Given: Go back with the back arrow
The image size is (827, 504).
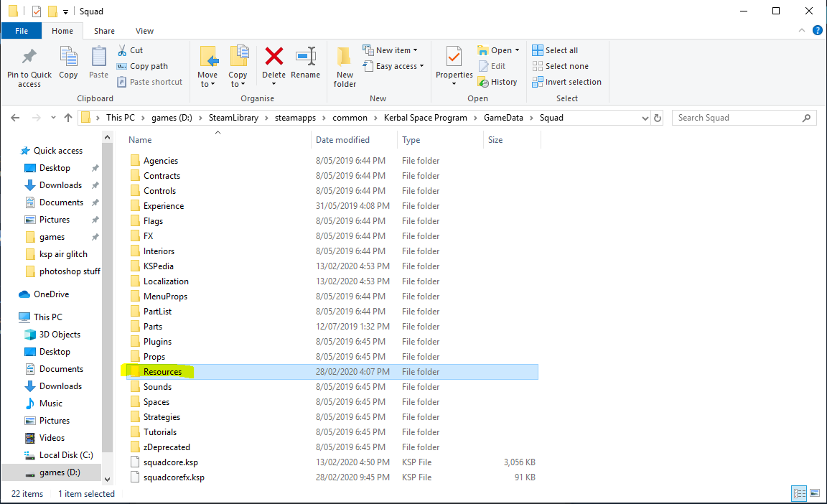Looking at the screenshot, I should 15,118.
